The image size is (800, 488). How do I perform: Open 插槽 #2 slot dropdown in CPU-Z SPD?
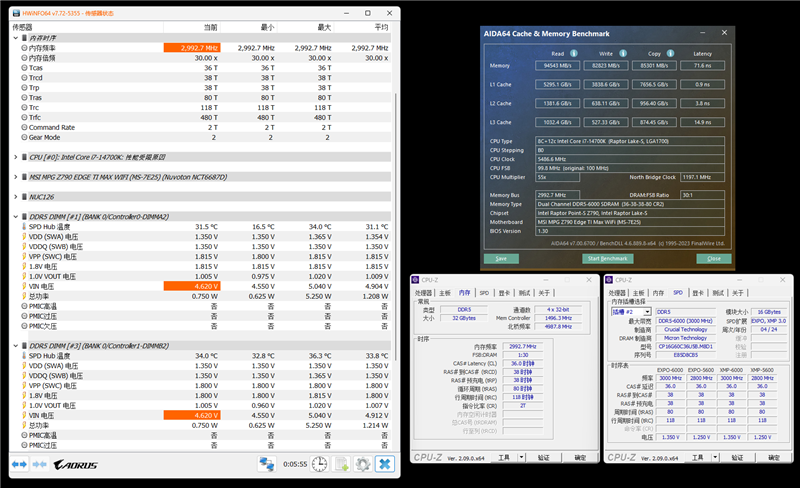click(647, 311)
